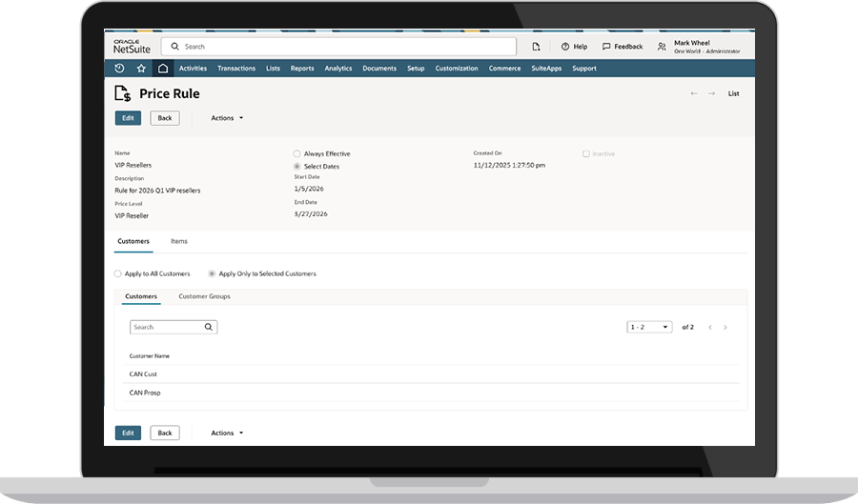Open the Support menu
The height and width of the screenshot is (504, 858).
pos(584,69)
